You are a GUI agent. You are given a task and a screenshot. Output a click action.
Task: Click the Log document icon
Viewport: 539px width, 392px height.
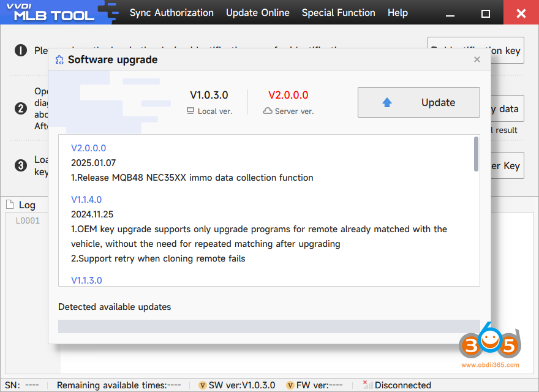(10, 205)
